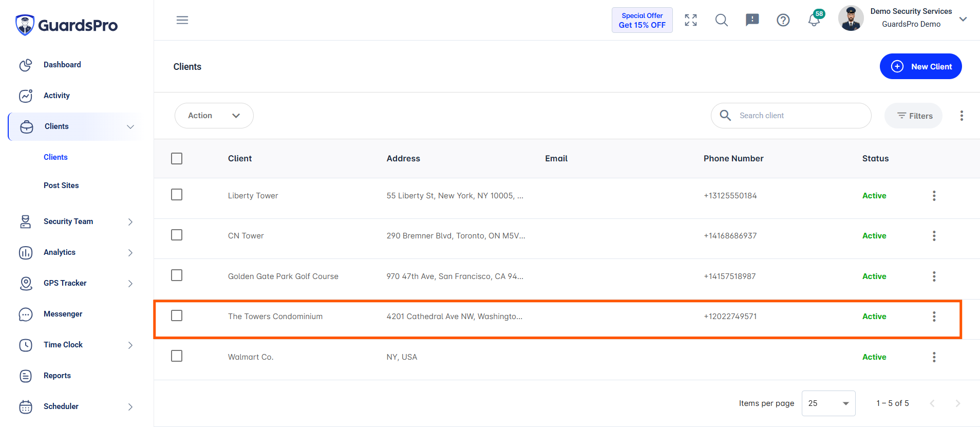This screenshot has height=427, width=980.
Task: Check the CN Tower row checkbox
Action: [177, 235]
